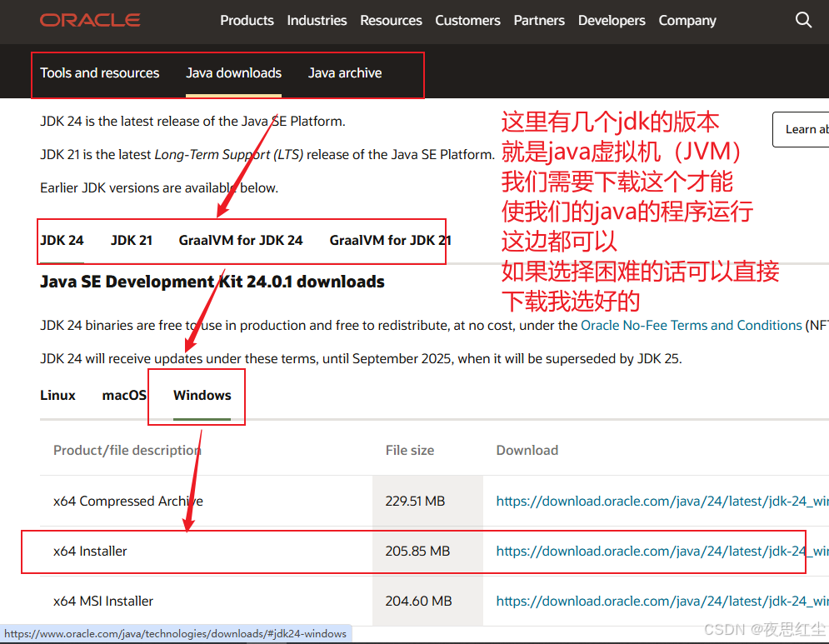
Task: Choose the macOS platform tab
Action: tap(124, 396)
